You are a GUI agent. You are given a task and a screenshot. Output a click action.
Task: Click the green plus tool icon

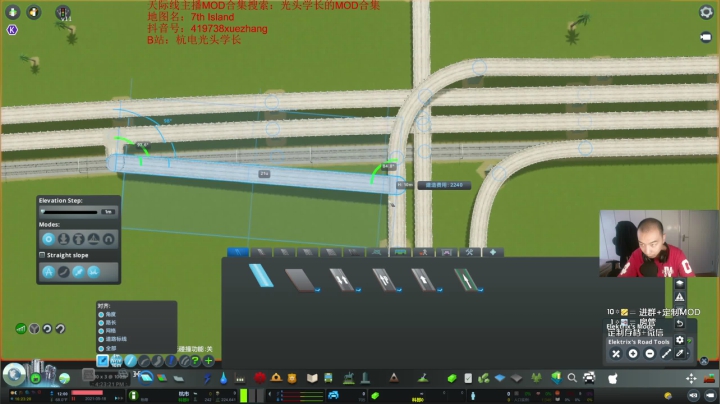(x=208, y=361)
